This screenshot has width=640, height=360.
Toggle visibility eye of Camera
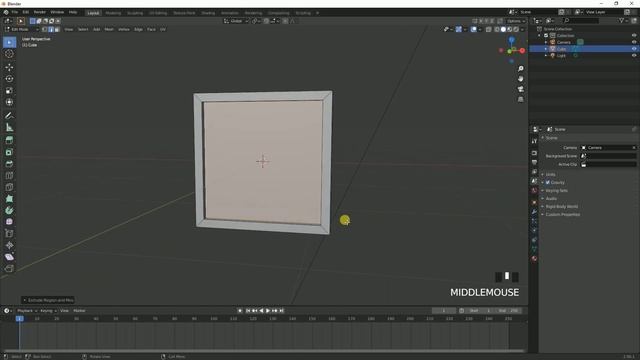coord(634,42)
